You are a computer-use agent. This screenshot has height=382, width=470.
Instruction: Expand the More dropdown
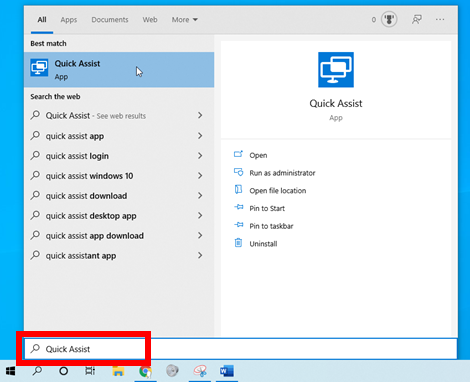coord(185,20)
